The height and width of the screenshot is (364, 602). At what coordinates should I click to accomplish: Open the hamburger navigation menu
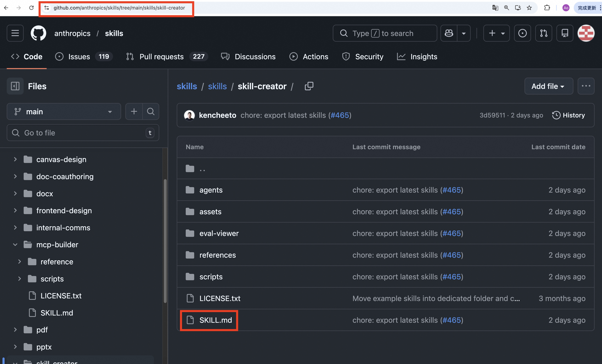coord(15,33)
